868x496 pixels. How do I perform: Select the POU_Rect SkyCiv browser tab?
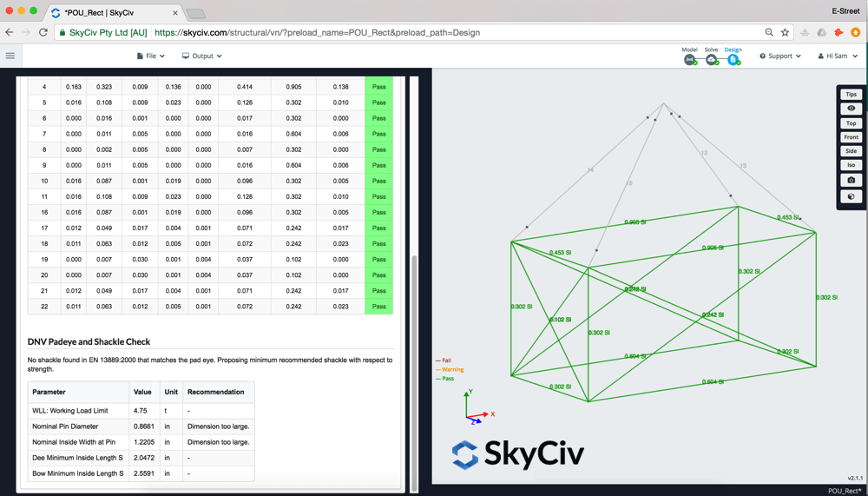[113, 13]
